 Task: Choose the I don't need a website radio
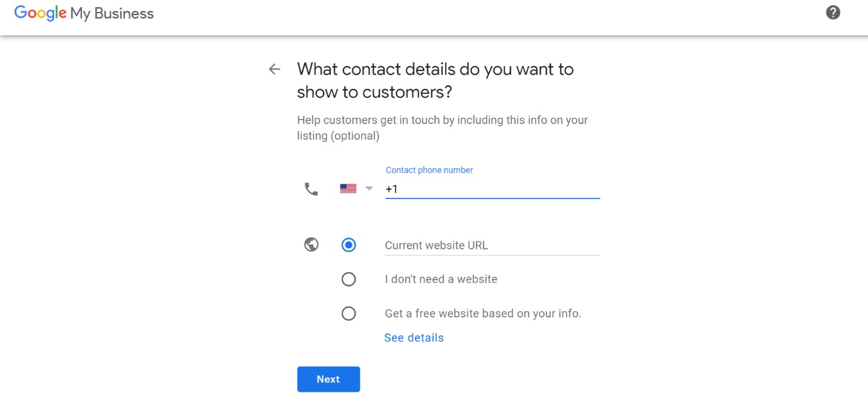coord(349,279)
